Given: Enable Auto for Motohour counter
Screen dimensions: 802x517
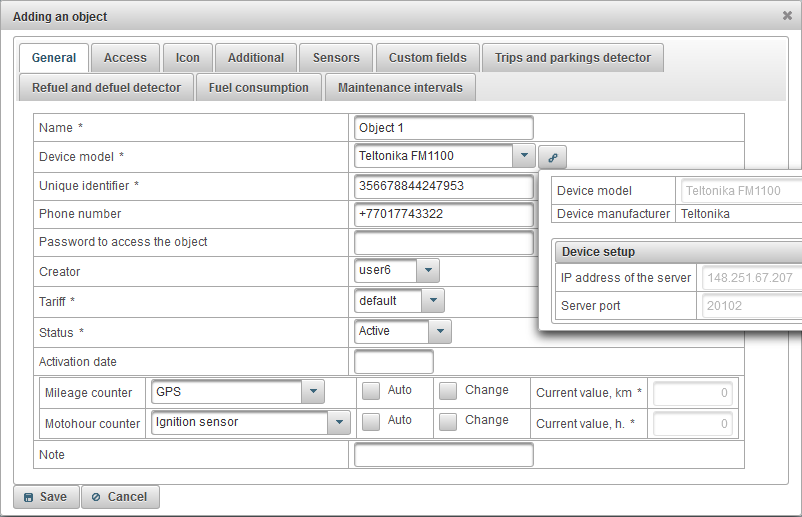Looking at the screenshot, I should (371, 421).
